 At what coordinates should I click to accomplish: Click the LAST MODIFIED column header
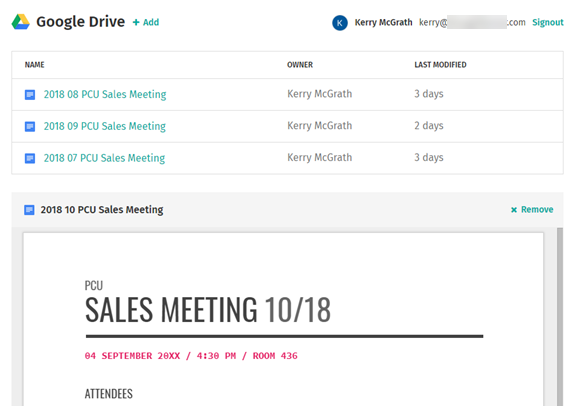point(440,65)
